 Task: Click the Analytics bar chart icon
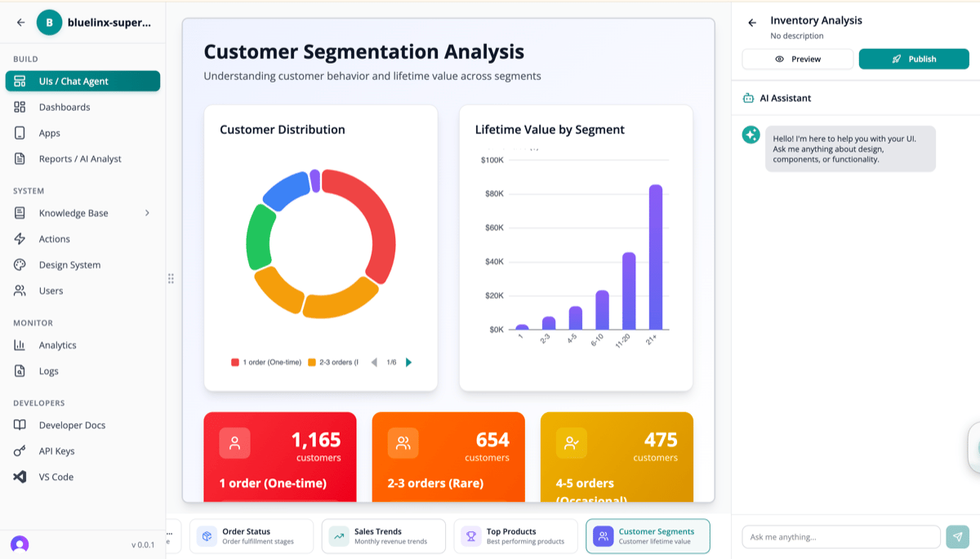pos(20,345)
